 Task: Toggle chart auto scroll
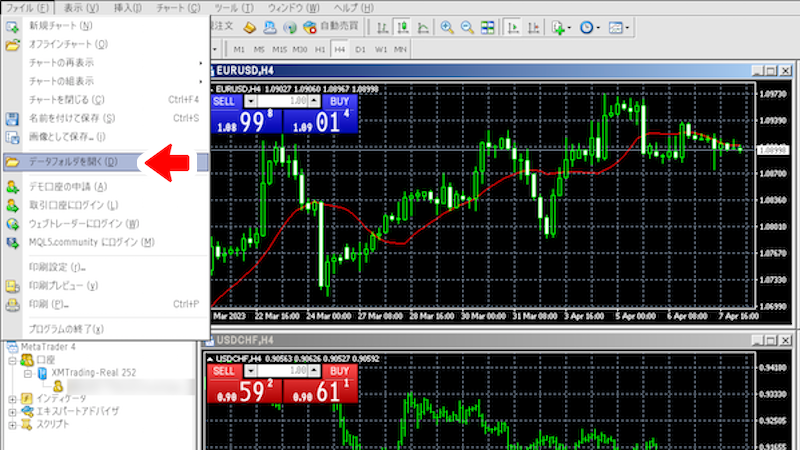coord(513,28)
